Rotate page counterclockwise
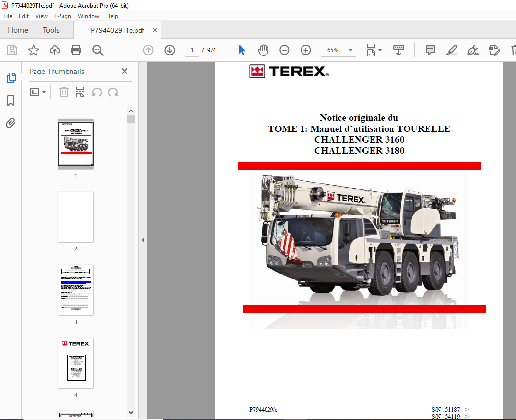 (97, 92)
